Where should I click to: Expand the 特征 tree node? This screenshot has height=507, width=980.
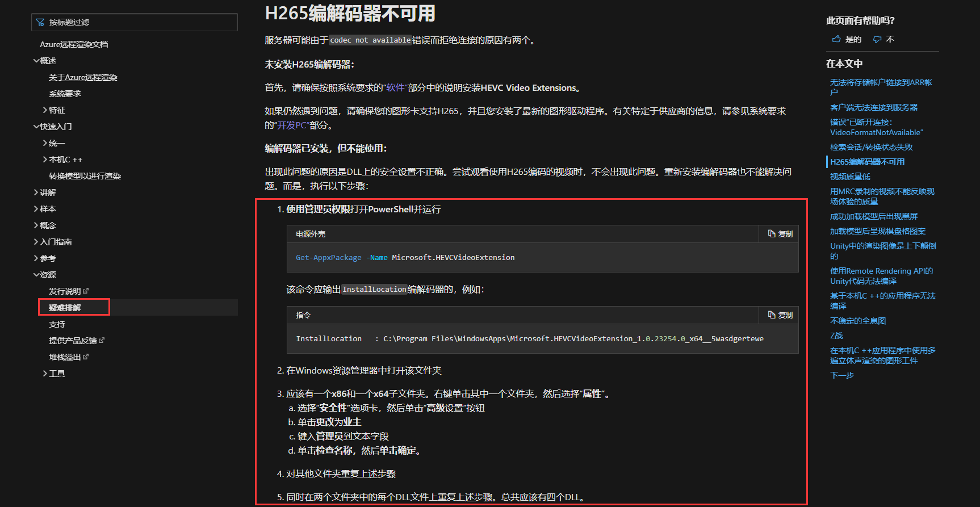[45, 110]
